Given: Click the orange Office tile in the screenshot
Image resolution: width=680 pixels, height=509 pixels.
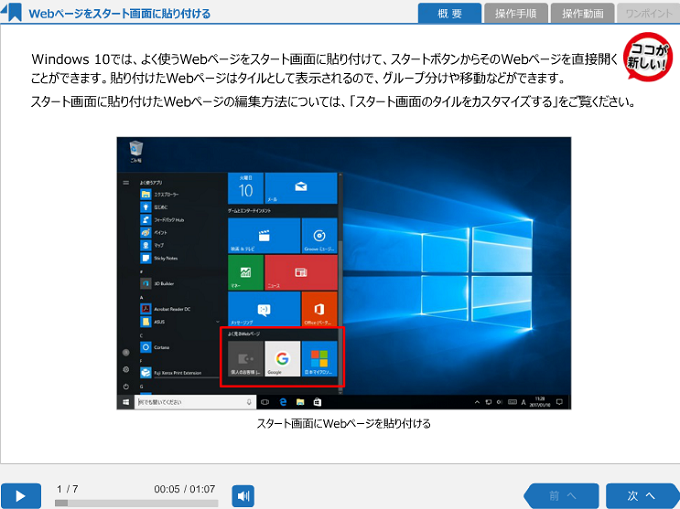Looking at the screenshot, I should pyautogui.click(x=319, y=309).
